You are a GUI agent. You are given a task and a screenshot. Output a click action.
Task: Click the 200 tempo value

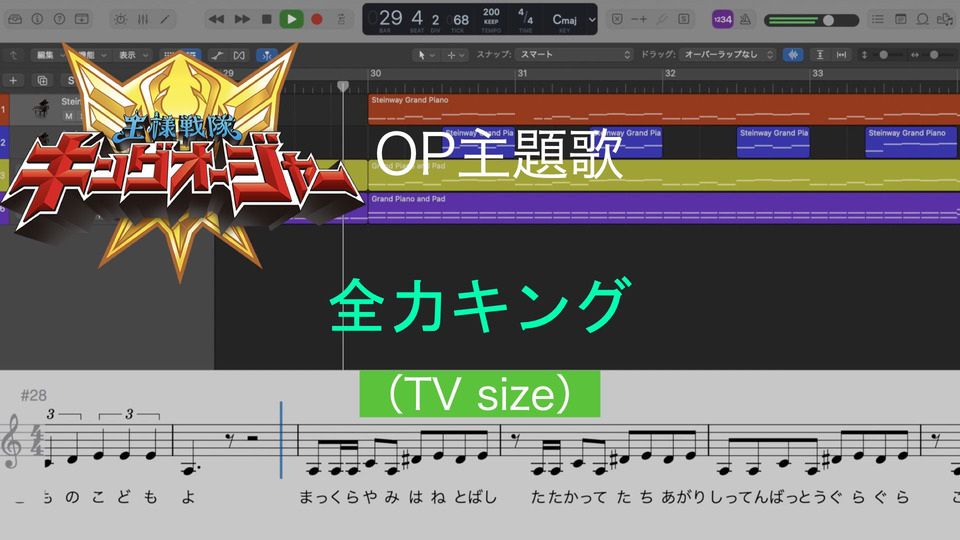[x=491, y=12]
